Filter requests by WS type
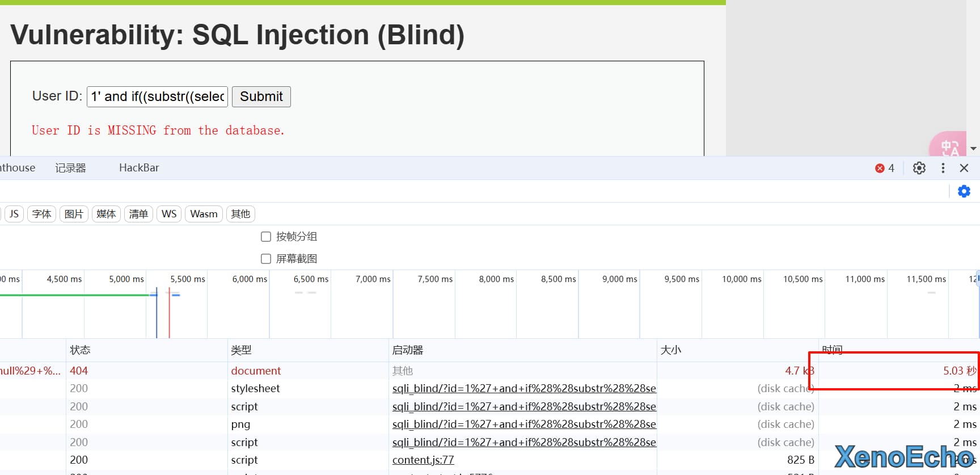This screenshot has height=475, width=980. click(x=169, y=214)
